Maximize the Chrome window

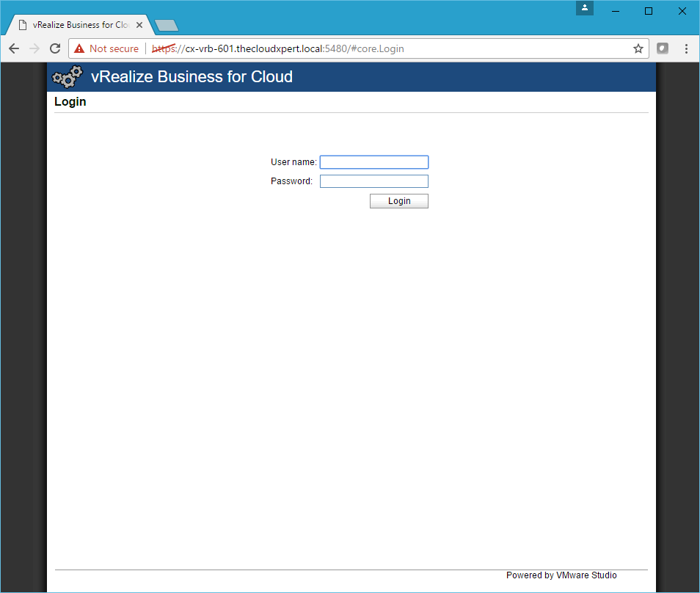(649, 10)
